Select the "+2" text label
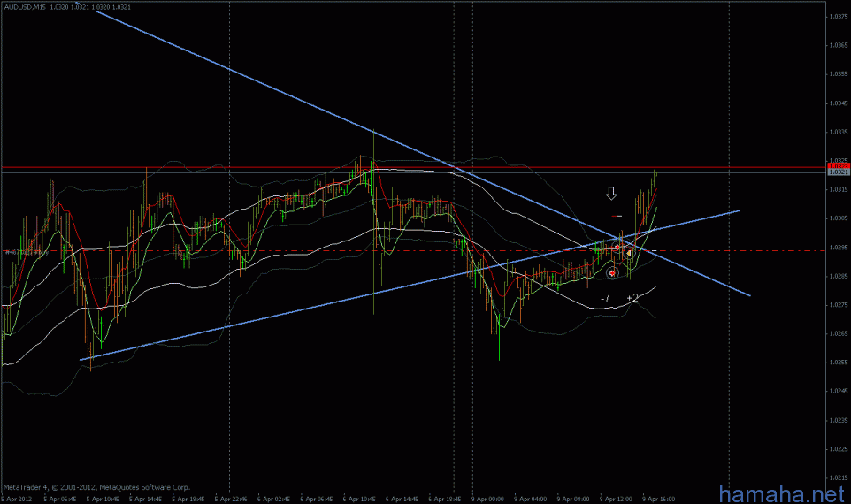Viewport: 851px width, 504px height. coord(632,298)
